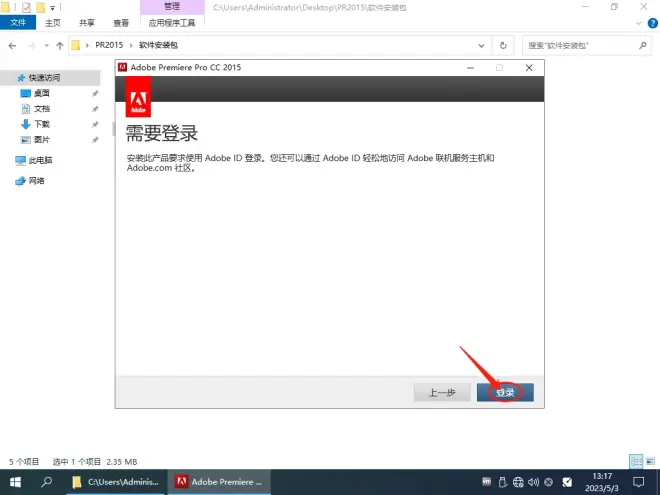Image resolution: width=660 pixels, height=495 pixels.
Task: Switch to details view using status bar icon
Action: pyautogui.click(x=634, y=462)
